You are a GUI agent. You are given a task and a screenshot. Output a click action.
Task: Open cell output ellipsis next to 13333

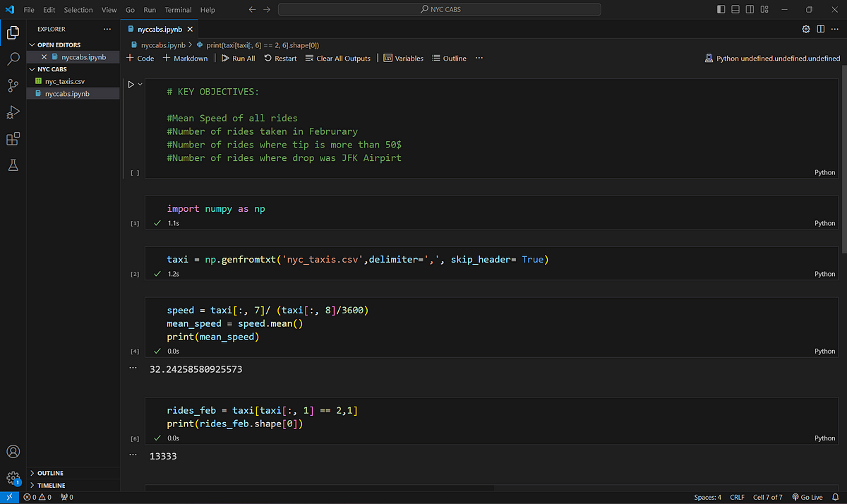pos(133,456)
